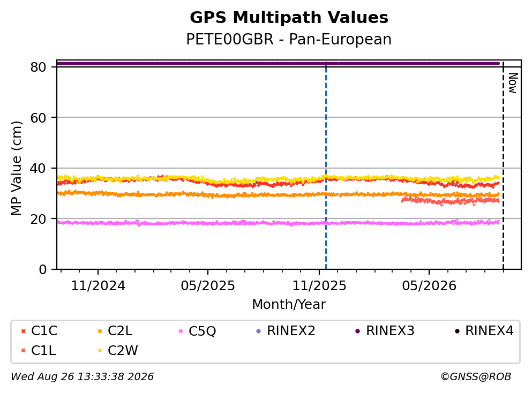This screenshot has width=532, height=393.
Task: Click the C1L legend entry
Action: [x=39, y=350]
